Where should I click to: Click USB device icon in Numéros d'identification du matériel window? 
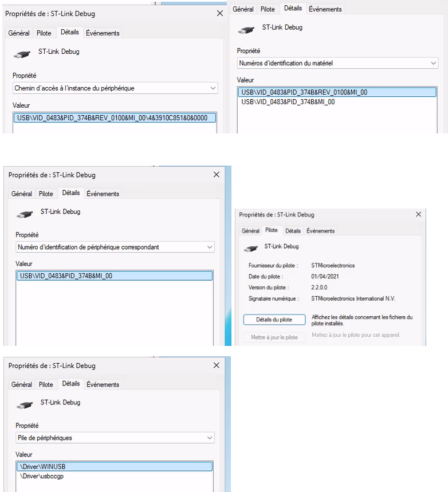(246, 30)
